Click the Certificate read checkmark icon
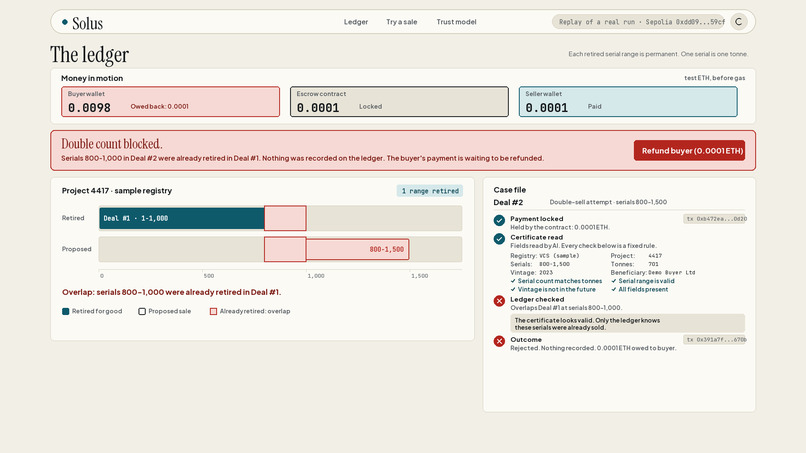The image size is (806, 453). (499, 239)
